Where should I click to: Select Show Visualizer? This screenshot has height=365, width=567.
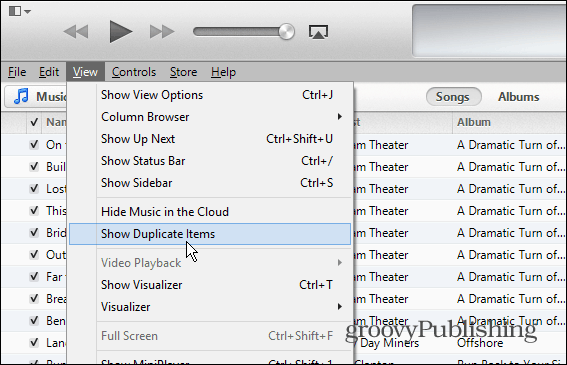pyautogui.click(x=210, y=285)
